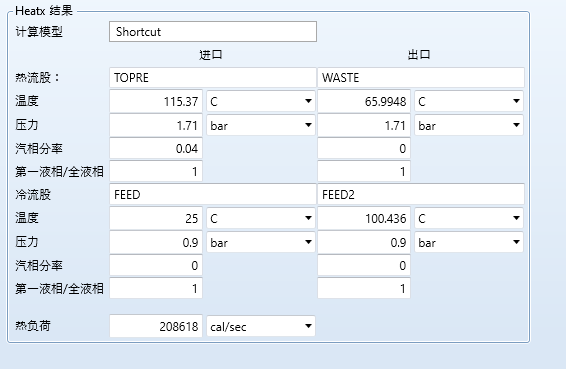The image size is (566, 369).
Task: Select the WASTE hot outlet stream field
Action: 421,78
